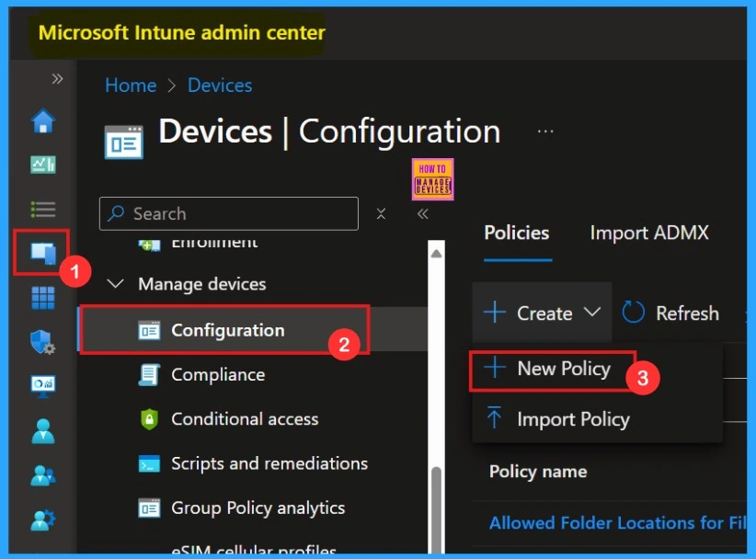The height and width of the screenshot is (559, 756).
Task: Open Allowed Folder Locations policy link
Action: pos(618,522)
